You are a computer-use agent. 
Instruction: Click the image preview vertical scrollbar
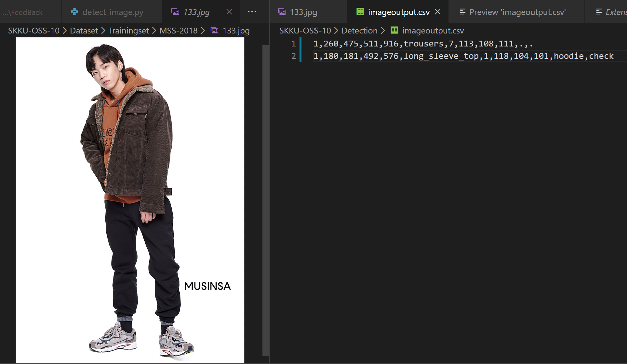(266, 200)
